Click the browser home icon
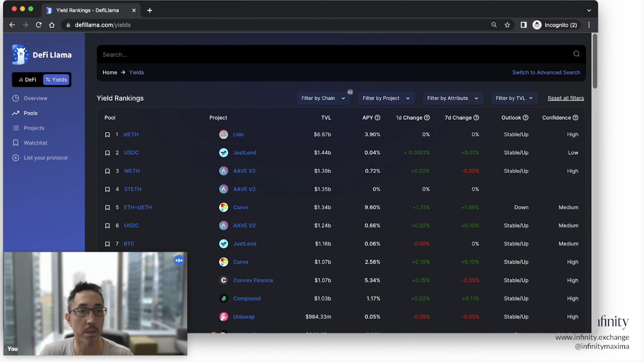Image resolution: width=644 pixels, height=362 pixels. pyautogui.click(x=52, y=25)
